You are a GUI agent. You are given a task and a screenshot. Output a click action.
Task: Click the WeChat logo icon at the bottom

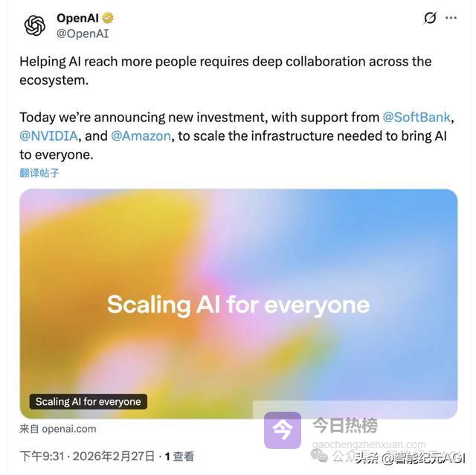[319, 455]
